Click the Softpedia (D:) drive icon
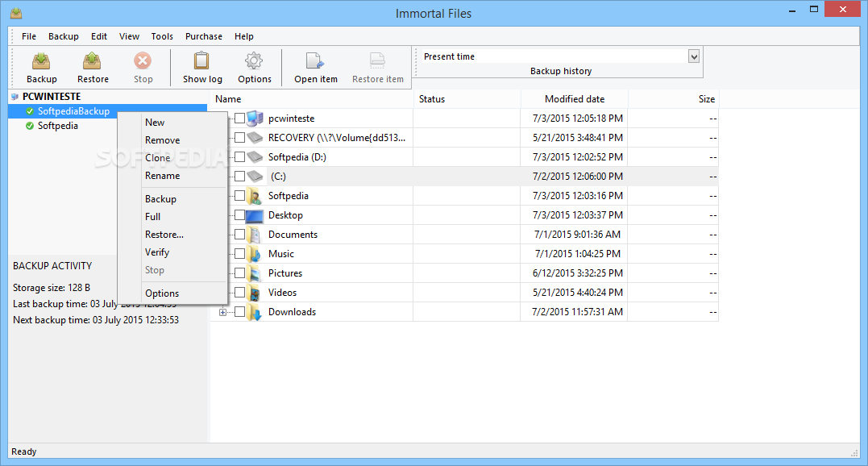Screen dimensions: 868x466 click(255, 157)
